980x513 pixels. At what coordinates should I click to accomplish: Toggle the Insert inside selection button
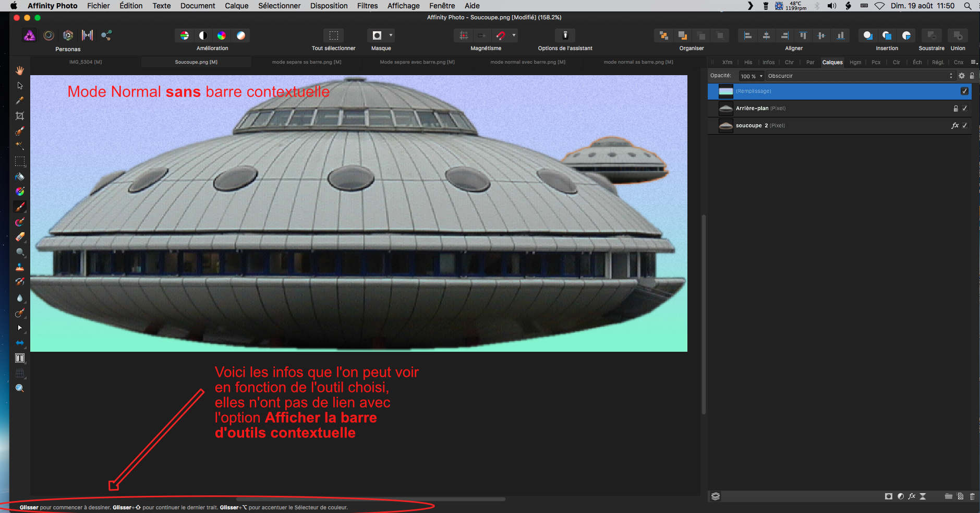[x=906, y=35]
